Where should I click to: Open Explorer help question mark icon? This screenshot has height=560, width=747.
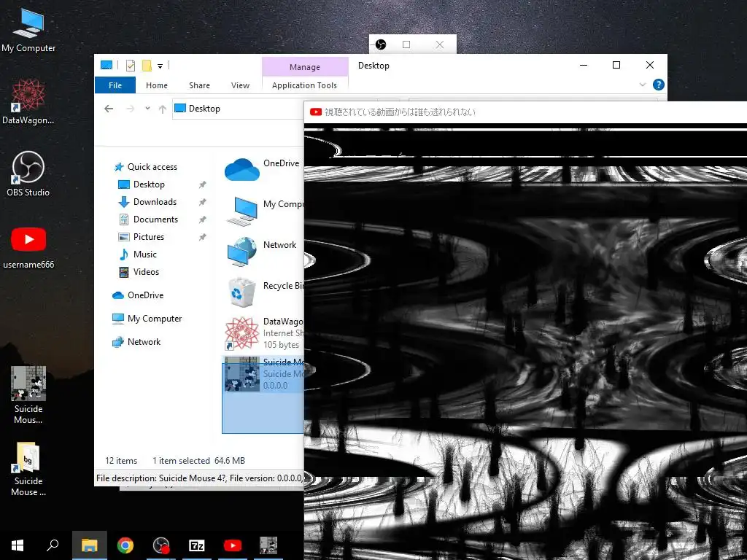(659, 85)
